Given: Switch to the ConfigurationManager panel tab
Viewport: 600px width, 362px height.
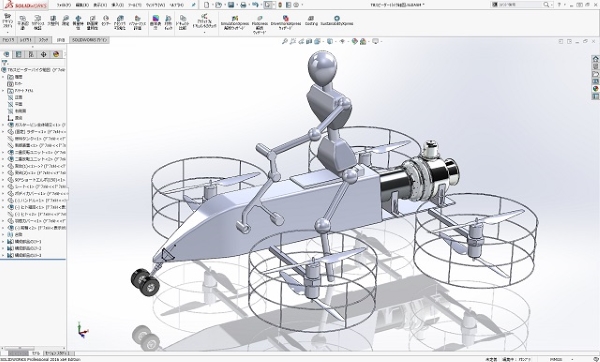Looking at the screenshot, I should tap(31, 54).
